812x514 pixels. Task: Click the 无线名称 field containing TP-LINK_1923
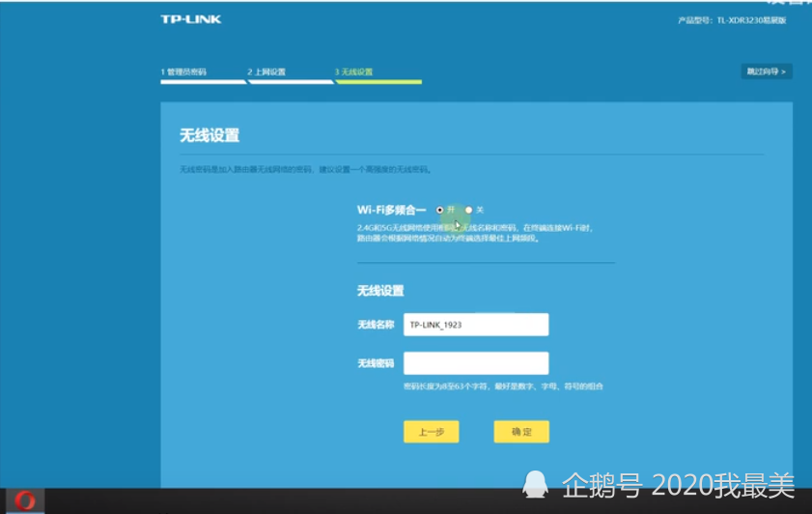point(476,325)
